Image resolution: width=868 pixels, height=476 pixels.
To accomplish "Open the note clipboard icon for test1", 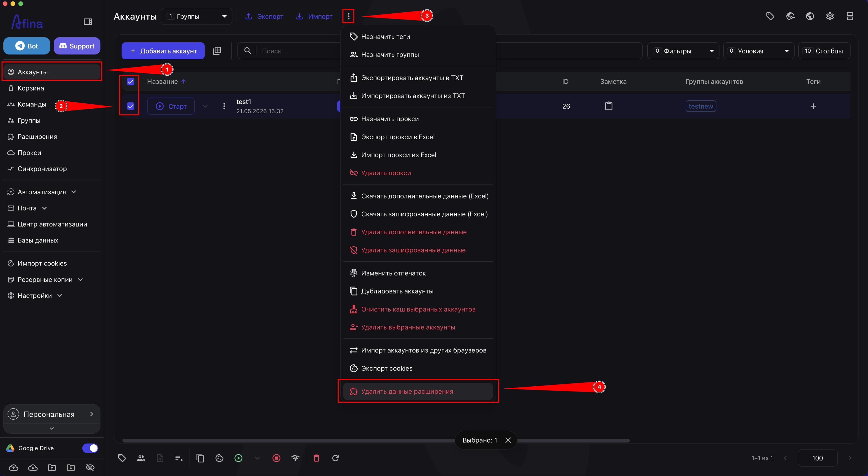I will point(609,106).
